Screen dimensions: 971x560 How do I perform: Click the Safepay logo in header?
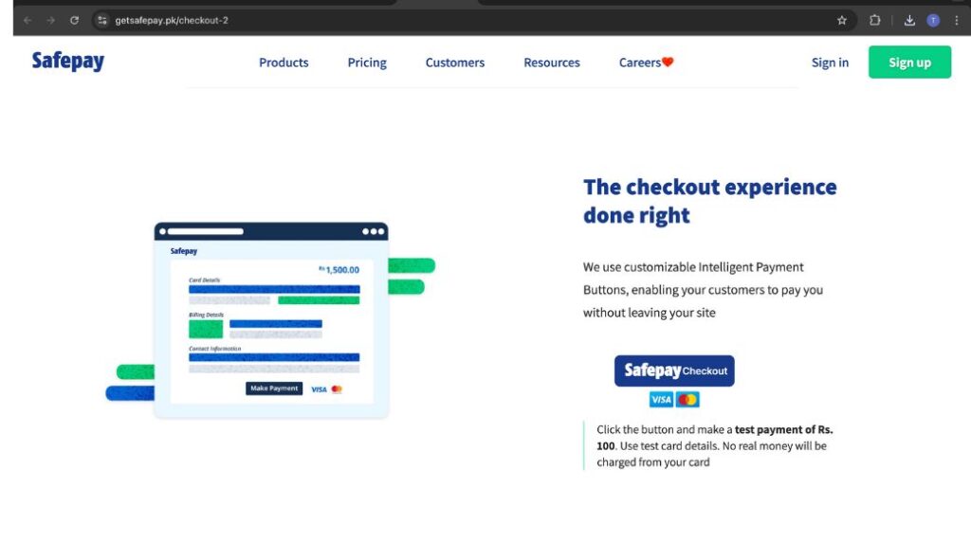68,62
